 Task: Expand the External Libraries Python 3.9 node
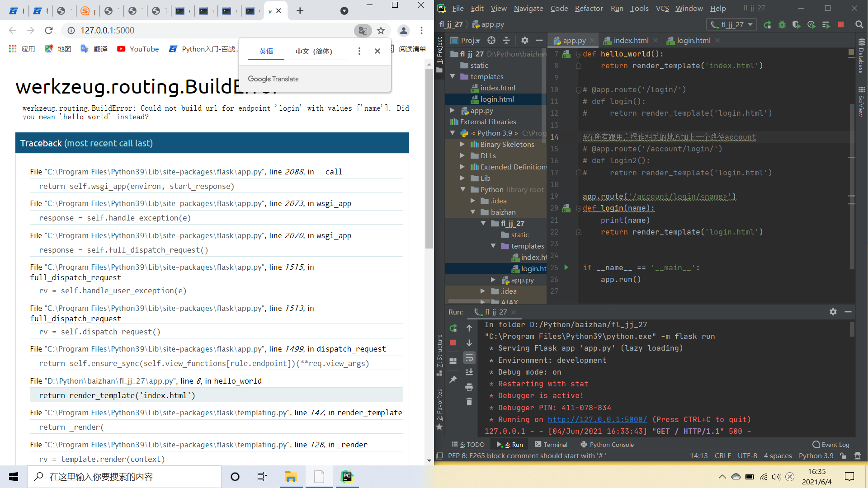click(453, 133)
